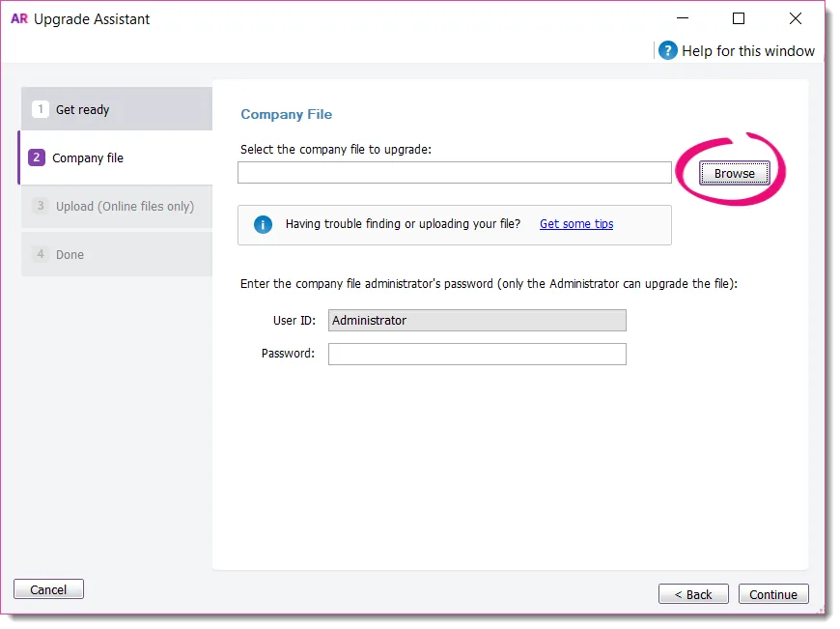Click the step 3 number badge
Image resolution: width=840 pixels, height=629 pixels.
40,206
